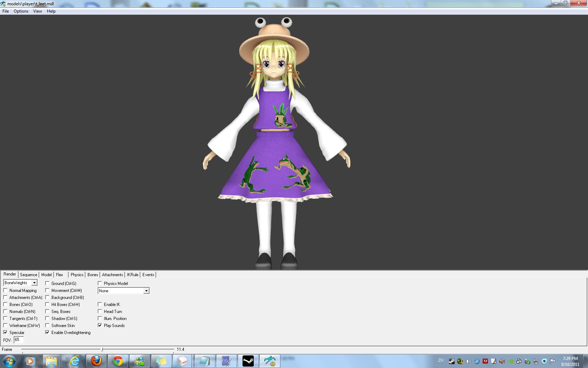The width and height of the screenshot is (588, 368).
Task: Click the Steam icon in the system tray
Action: click(452, 361)
